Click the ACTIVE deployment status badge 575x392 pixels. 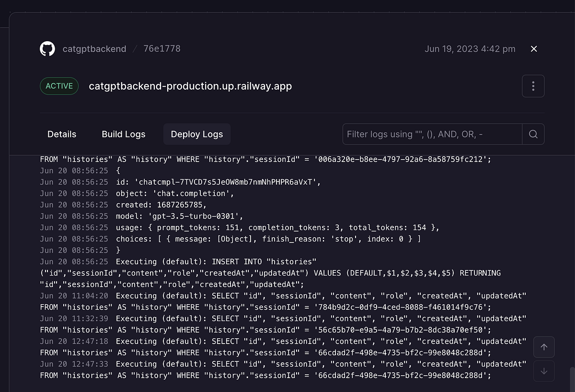59,86
